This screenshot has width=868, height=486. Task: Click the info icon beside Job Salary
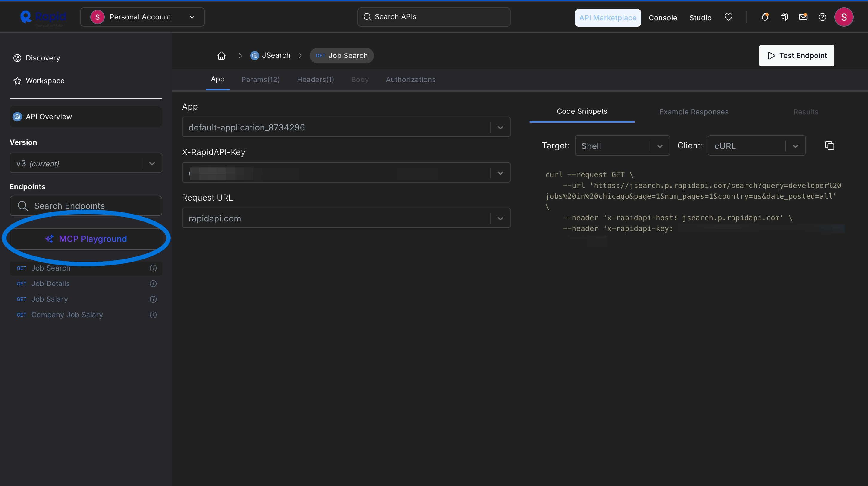(153, 299)
